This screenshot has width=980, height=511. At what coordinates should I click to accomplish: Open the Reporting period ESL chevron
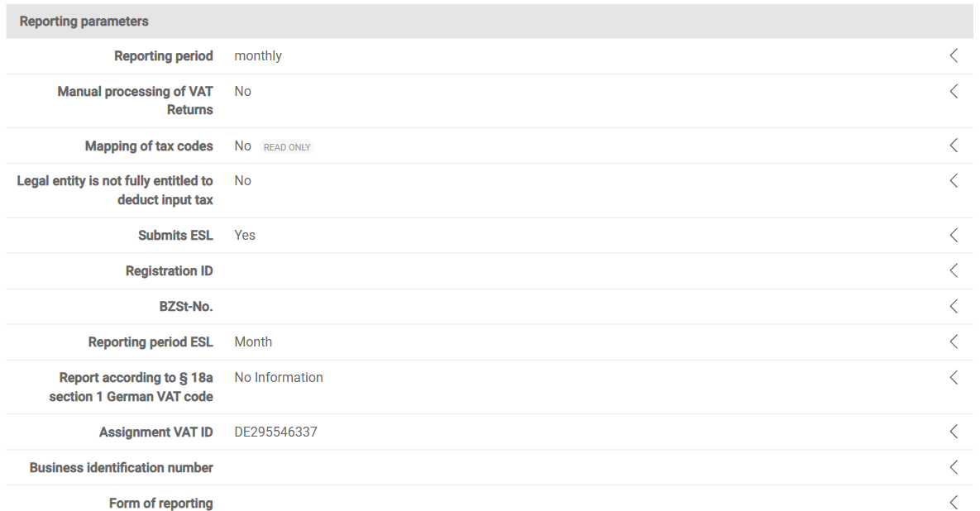954,341
